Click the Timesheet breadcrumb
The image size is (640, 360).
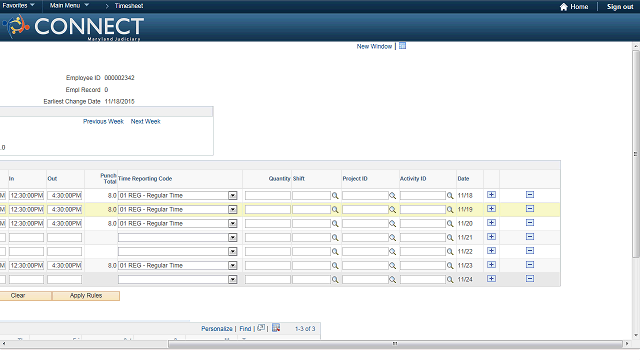129,6
